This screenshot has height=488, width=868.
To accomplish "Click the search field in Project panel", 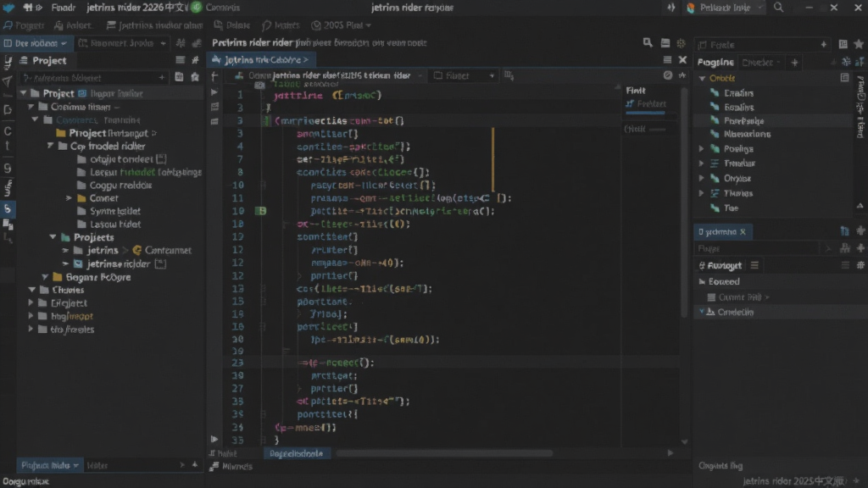I will [93, 78].
